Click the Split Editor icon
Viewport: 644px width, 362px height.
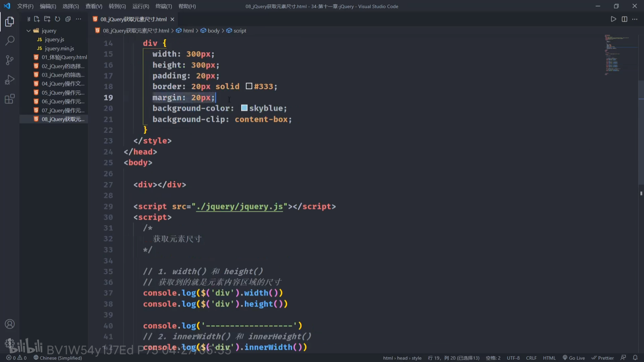click(624, 19)
